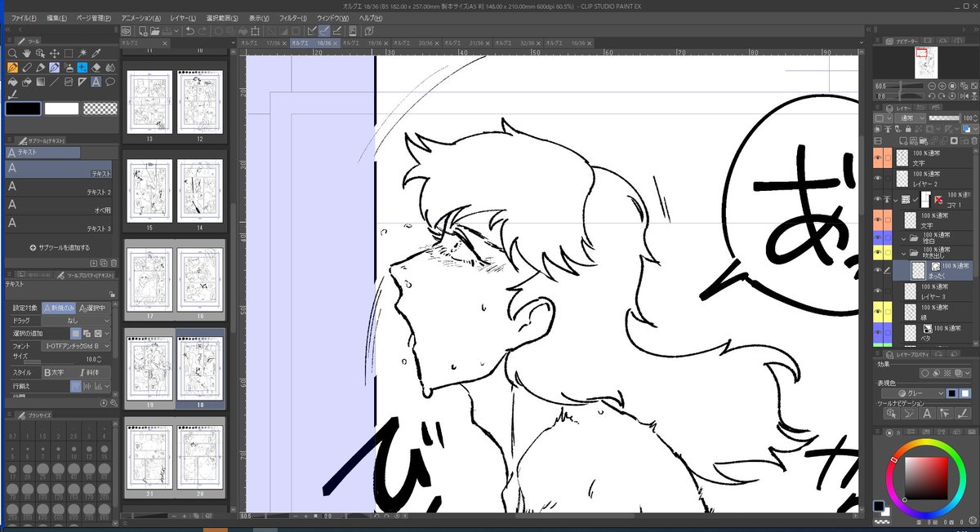Open the ドラッグ dropdown showing なし
The image size is (980, 532).
(74, 321)
